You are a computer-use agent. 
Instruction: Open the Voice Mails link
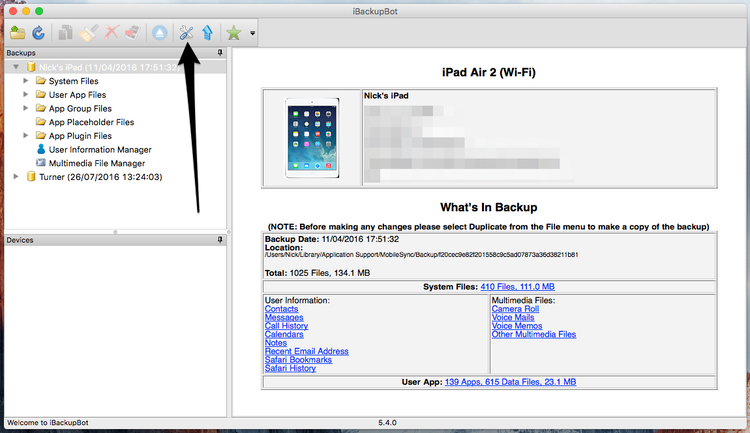point(513,317)
